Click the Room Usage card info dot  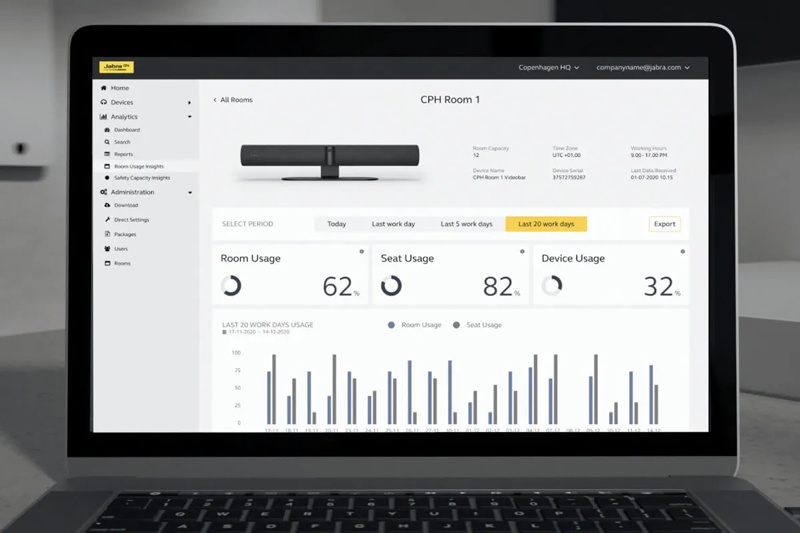[362, 251]
